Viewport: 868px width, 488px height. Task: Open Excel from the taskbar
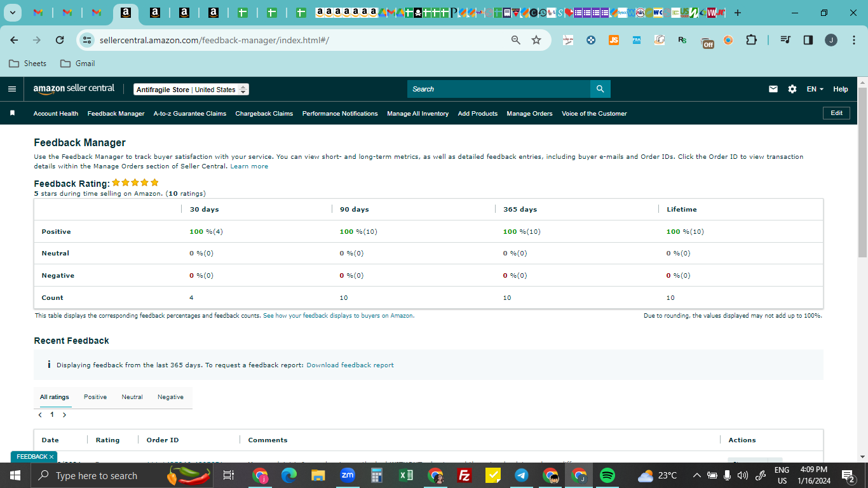pyautogui.click(x=406, y=475)
